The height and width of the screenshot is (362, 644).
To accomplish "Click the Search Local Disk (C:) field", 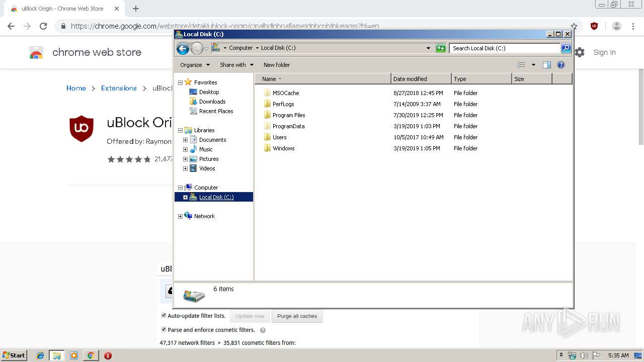I will coord(505,48).
